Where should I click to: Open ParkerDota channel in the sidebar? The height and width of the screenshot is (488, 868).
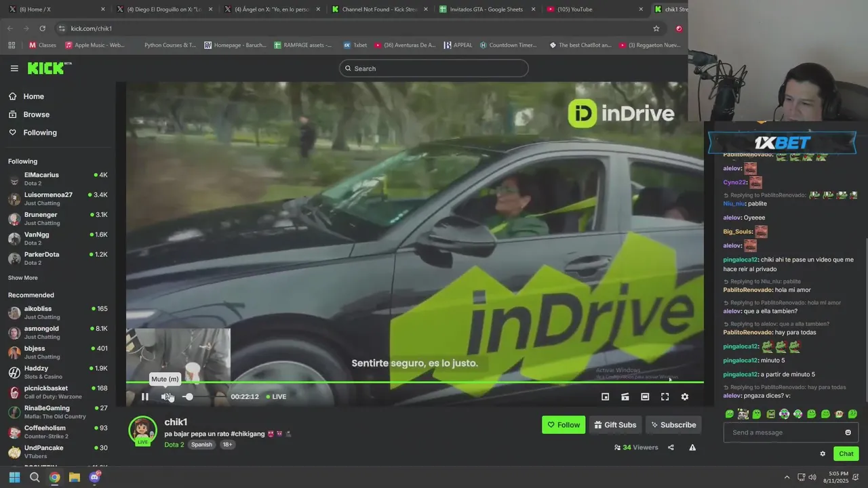click(x=58, y=258)
